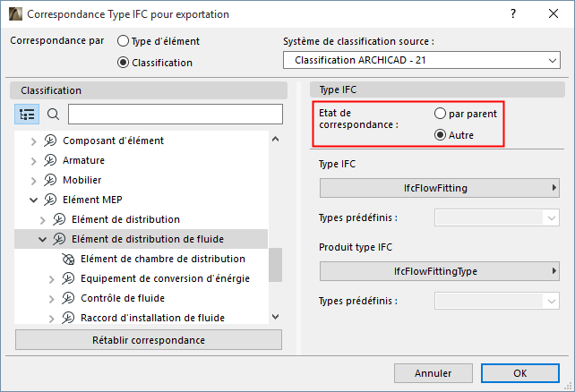Screen dimensions: 575x392
Task: Click the help question mark button
Action: (x=512, y=14)
